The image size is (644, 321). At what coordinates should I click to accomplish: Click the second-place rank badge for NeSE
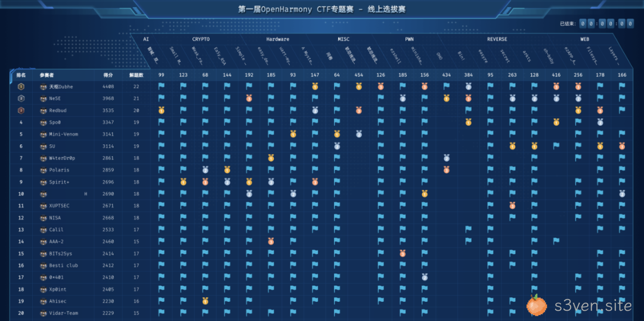pyautogui.click(x=21, y=98)
